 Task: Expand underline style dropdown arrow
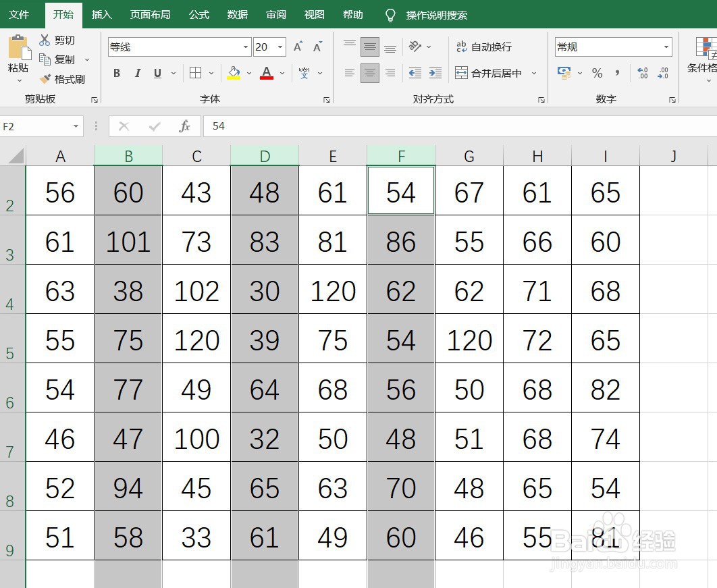174,73
